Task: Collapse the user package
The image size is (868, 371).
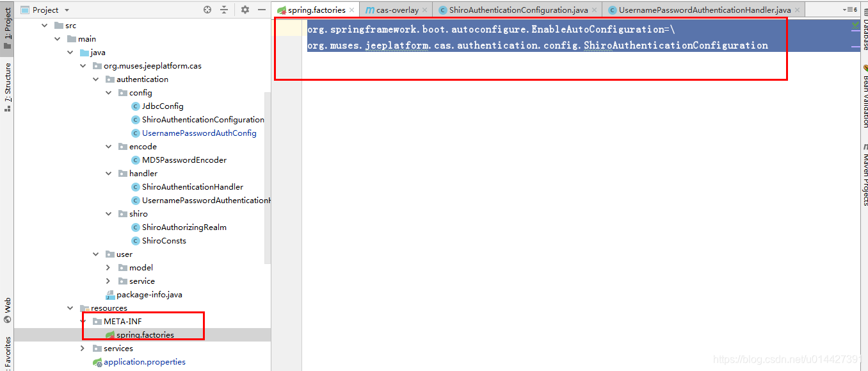Action: (96, 254)
